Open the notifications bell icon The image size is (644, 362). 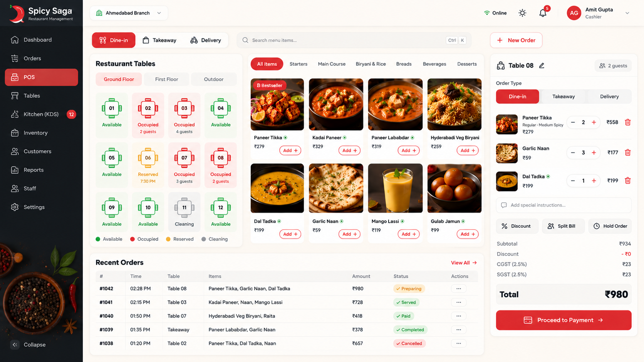pyautogui.click(x=543, y=13)
